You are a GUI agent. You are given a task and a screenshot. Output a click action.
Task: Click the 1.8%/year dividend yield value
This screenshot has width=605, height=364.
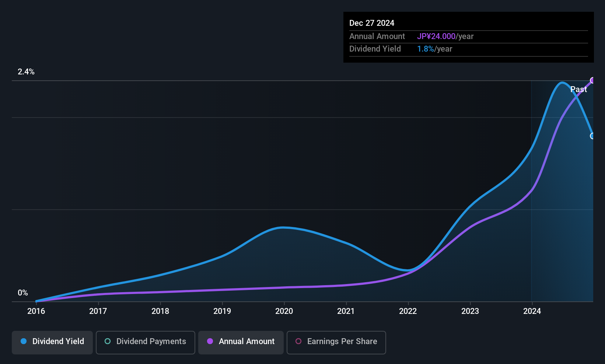tap(434, 49)
